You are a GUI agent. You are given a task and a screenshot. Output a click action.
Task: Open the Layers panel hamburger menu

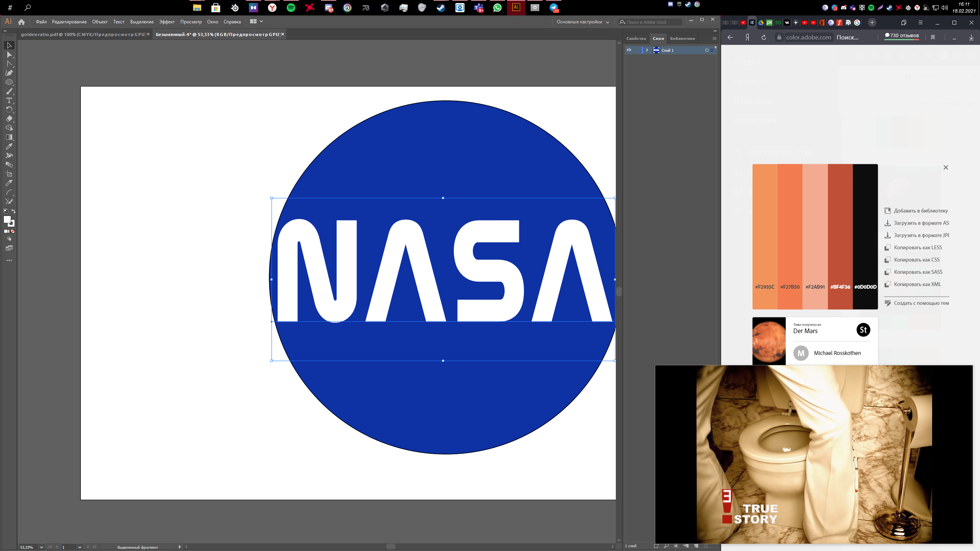pyautogui.click(x=714, y=39)
